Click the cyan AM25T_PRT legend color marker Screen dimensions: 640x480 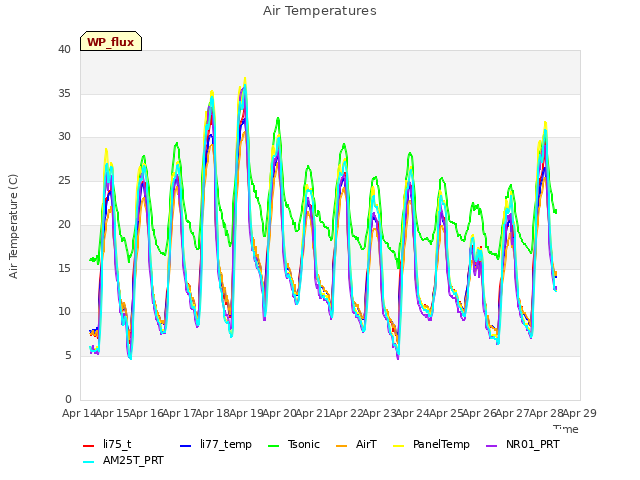[x=89, y=462]
